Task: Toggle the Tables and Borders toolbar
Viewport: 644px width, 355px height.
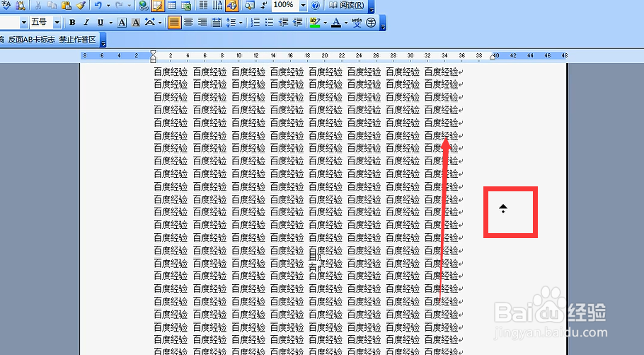Action: point(158,5)
